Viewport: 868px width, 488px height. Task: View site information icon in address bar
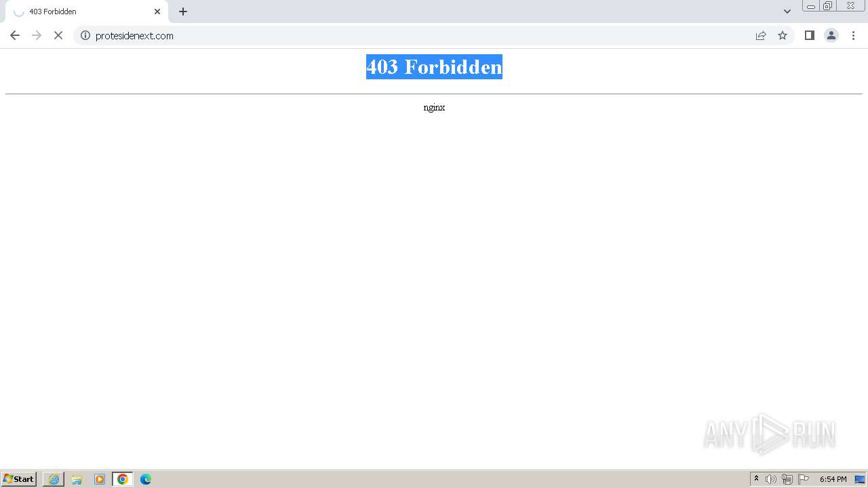point(85,35)
